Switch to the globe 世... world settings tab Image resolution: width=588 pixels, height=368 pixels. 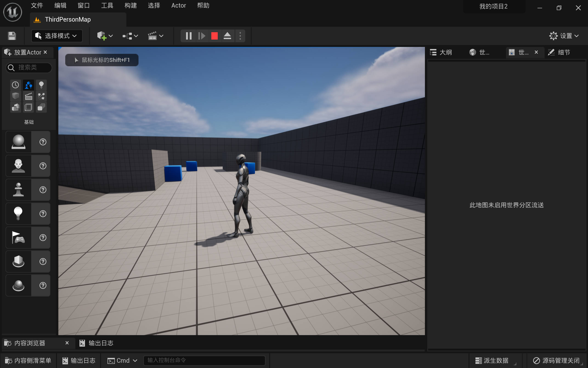(x=480, y=52)
